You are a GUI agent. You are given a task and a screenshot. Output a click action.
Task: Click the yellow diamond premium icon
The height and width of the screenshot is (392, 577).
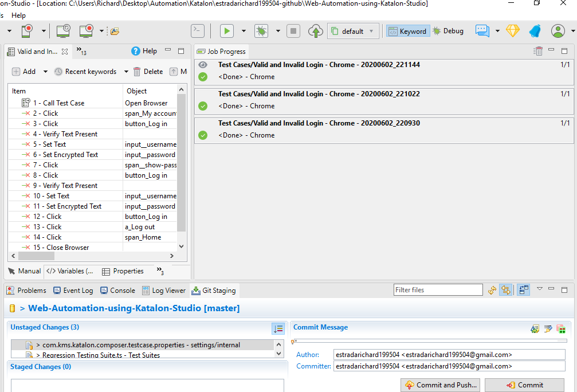pos(513,31)
